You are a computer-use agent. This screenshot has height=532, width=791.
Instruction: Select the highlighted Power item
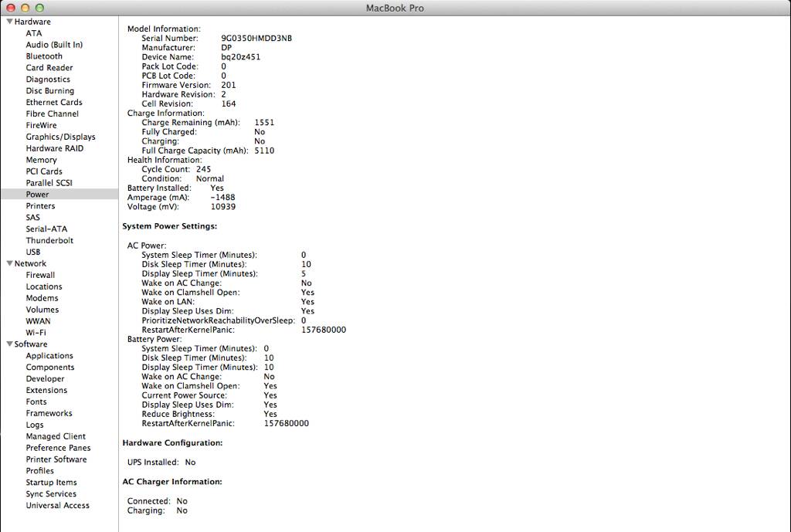click(59, 194)
